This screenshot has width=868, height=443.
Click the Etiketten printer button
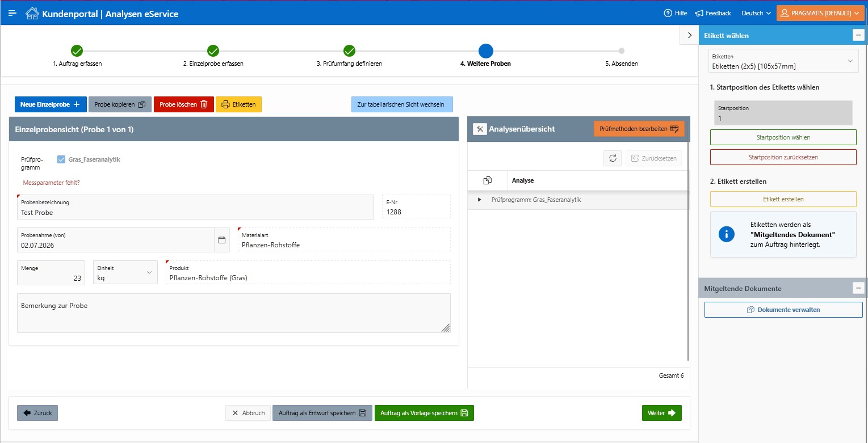coord(238,104)
